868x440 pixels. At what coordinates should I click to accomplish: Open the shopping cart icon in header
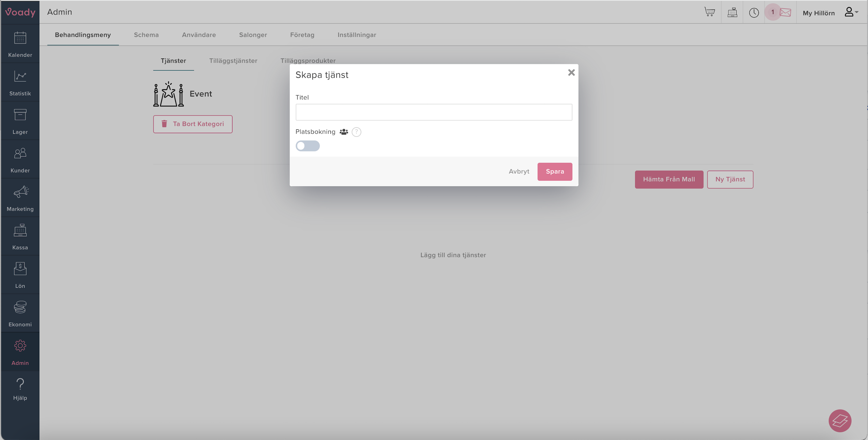click(x=709, y=12)
